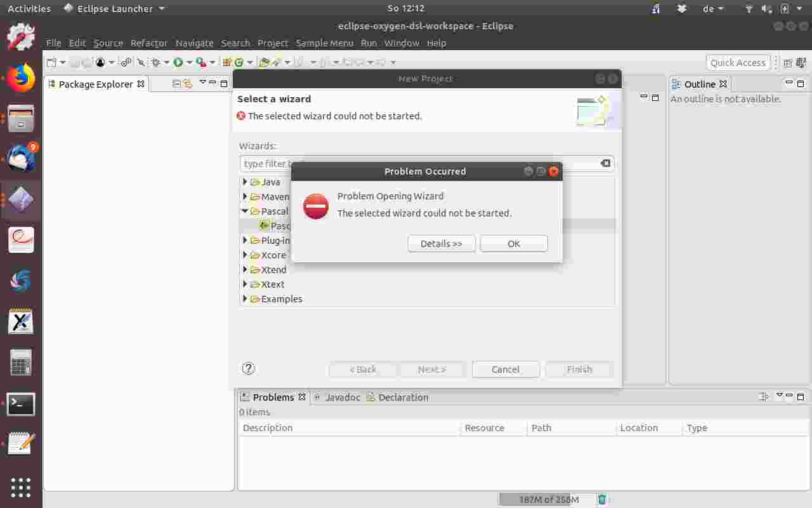
Task: Click the Quick Access search field
Action: [738, 62]
